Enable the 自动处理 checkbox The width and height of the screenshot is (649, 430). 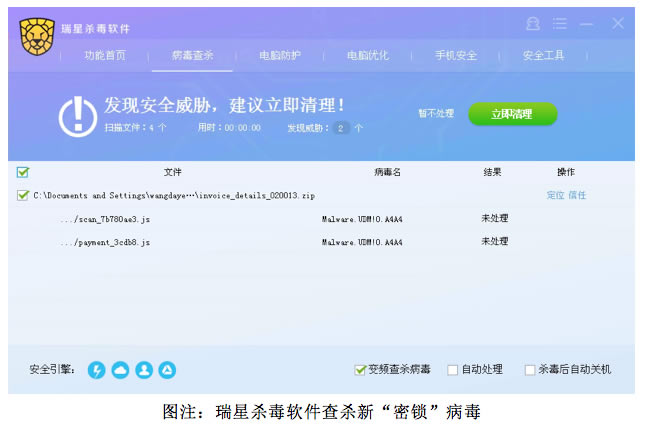[x=453, y=370]
